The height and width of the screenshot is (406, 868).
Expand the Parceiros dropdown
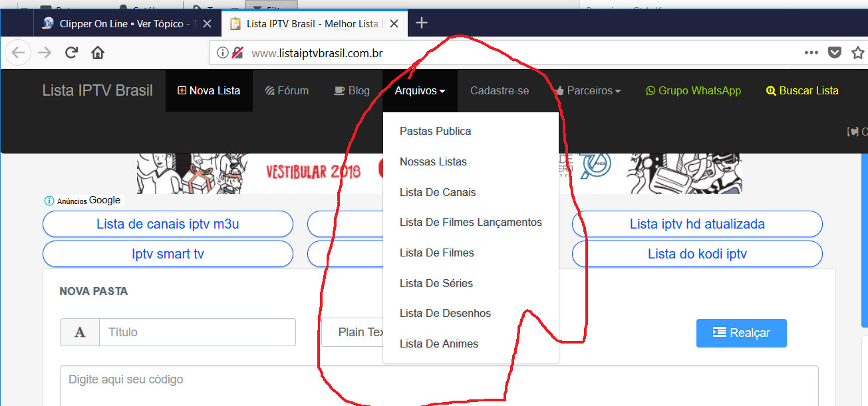[x=587, y=90]
